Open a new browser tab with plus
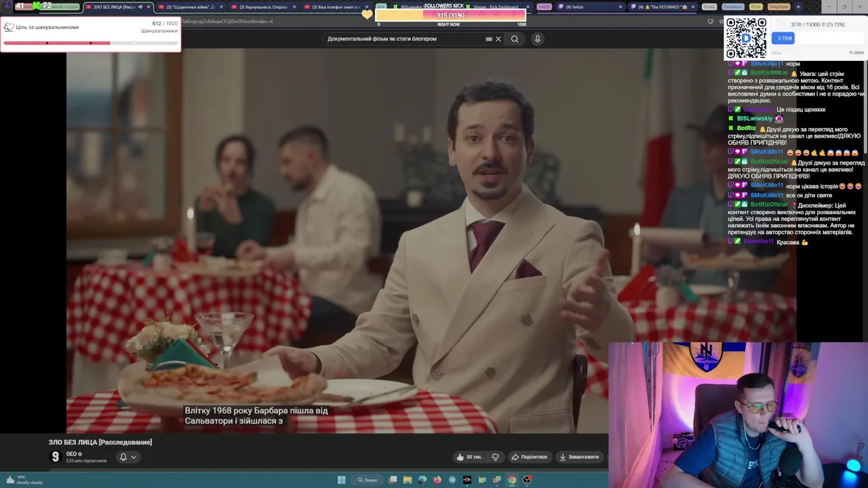Image resolution: width=868 pixels, height=488 pixels. 797,7
